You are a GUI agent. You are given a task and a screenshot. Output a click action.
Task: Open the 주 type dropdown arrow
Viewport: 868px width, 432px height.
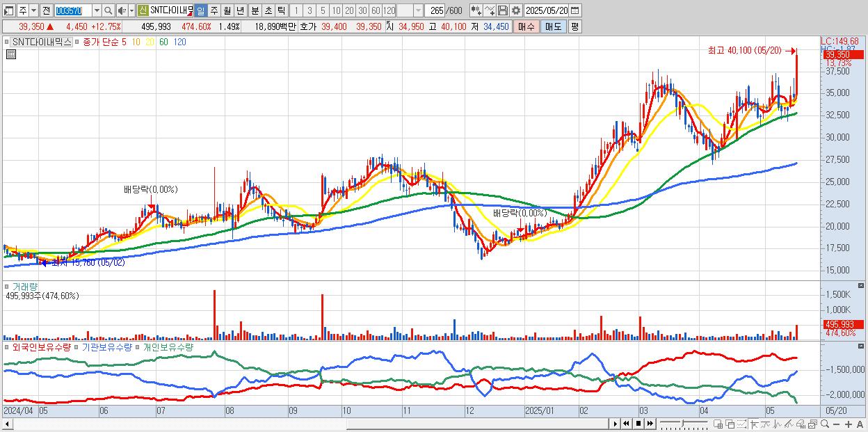(x=33, y=10)
